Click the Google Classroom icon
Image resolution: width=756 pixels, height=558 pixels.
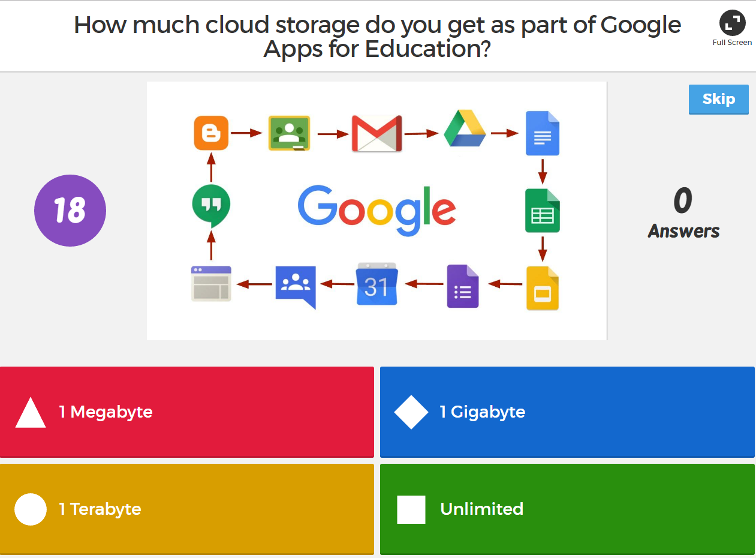(x=289, y=133)
